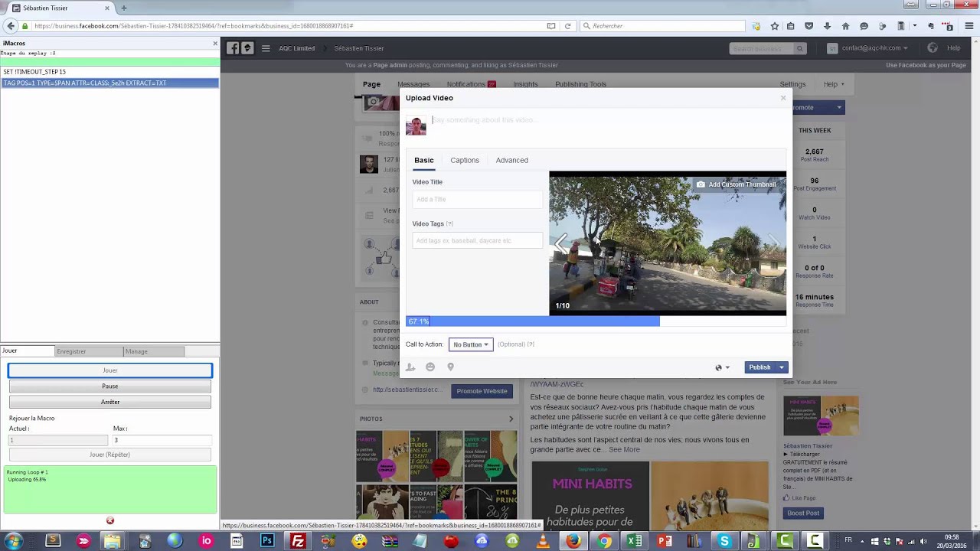Tag people with the add-person icon
The height and width of the screenshot is (551, 980).
pos(410,367)
